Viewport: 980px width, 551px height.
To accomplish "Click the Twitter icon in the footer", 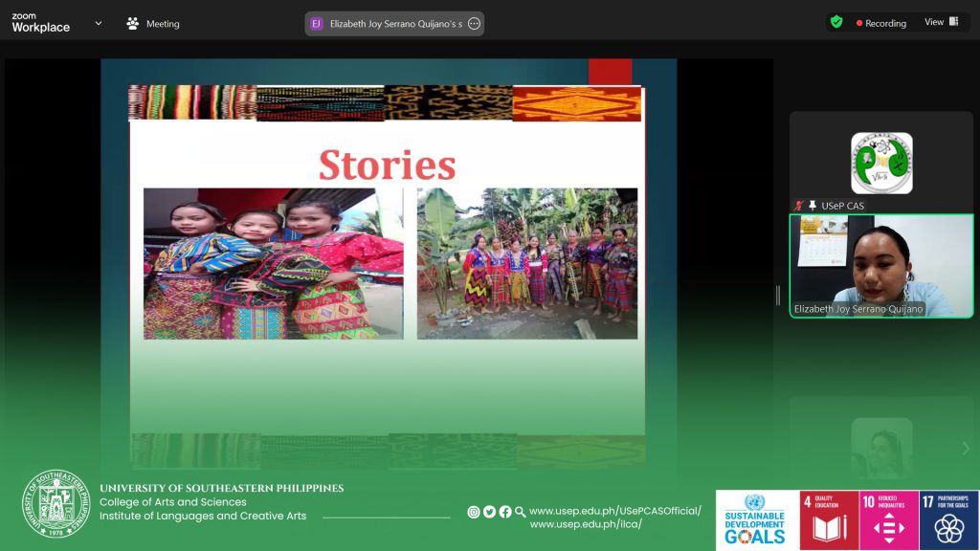I will tap(489, 512).
